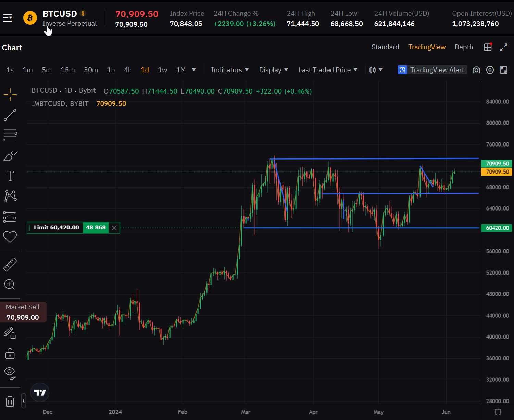Expand more timeframes dropdown arrow
The image size is (514, 420).
pos(194,70)
